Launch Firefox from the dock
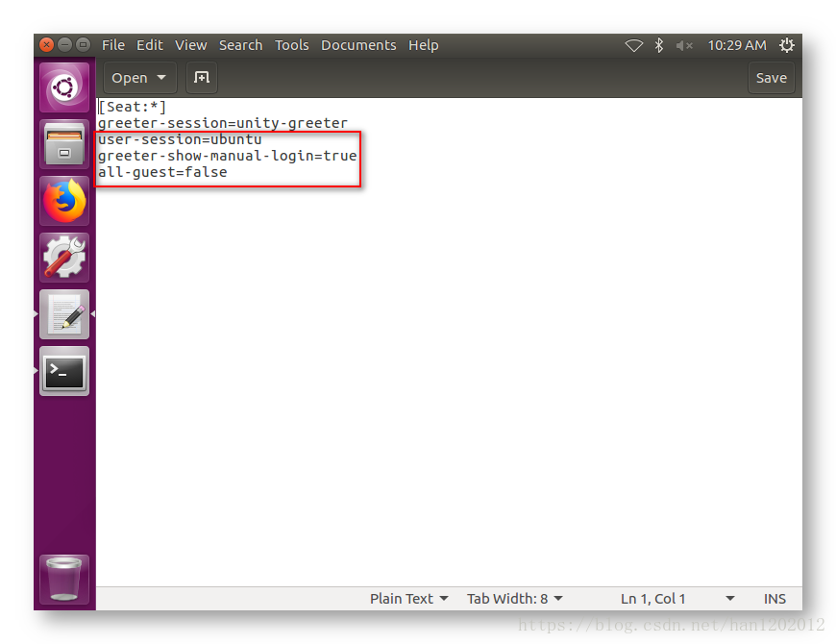This screenshot has width=836, height=644. (64, 201)
